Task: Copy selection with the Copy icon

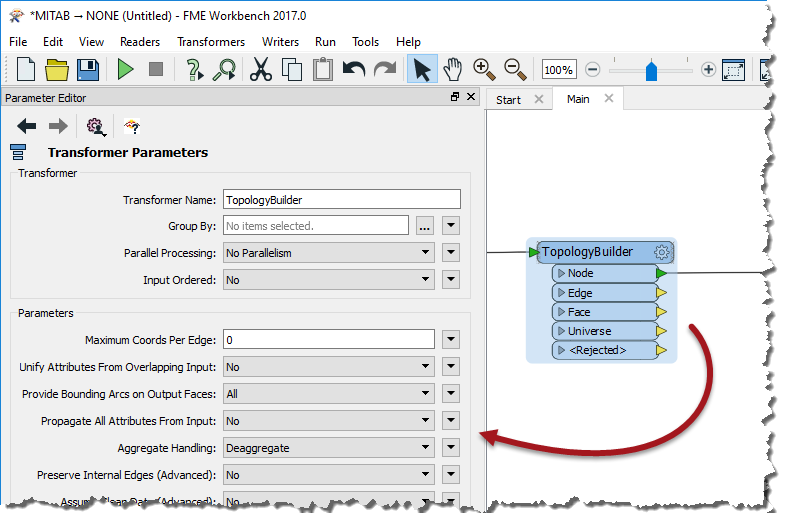Action: point(292,69)
